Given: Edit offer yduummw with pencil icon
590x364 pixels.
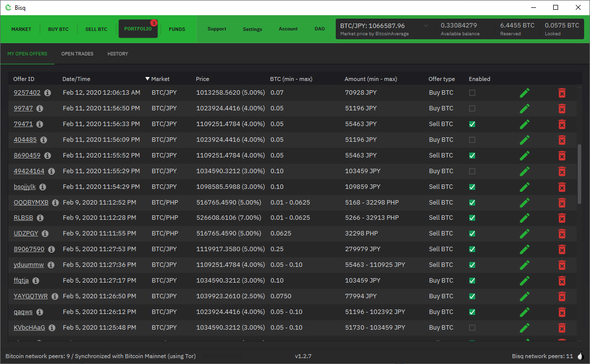Looking at the screenshot, I should coord(525,265).
